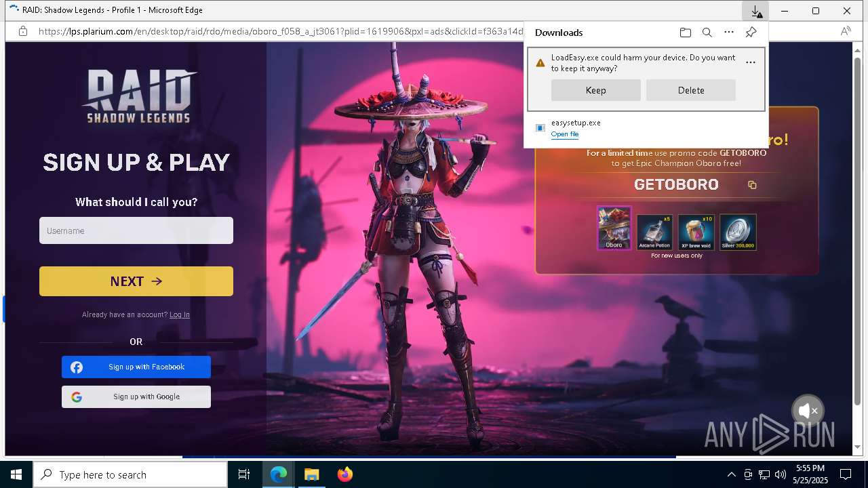Click the Username input field
The image size is (868, 488).
click(136, 230)
